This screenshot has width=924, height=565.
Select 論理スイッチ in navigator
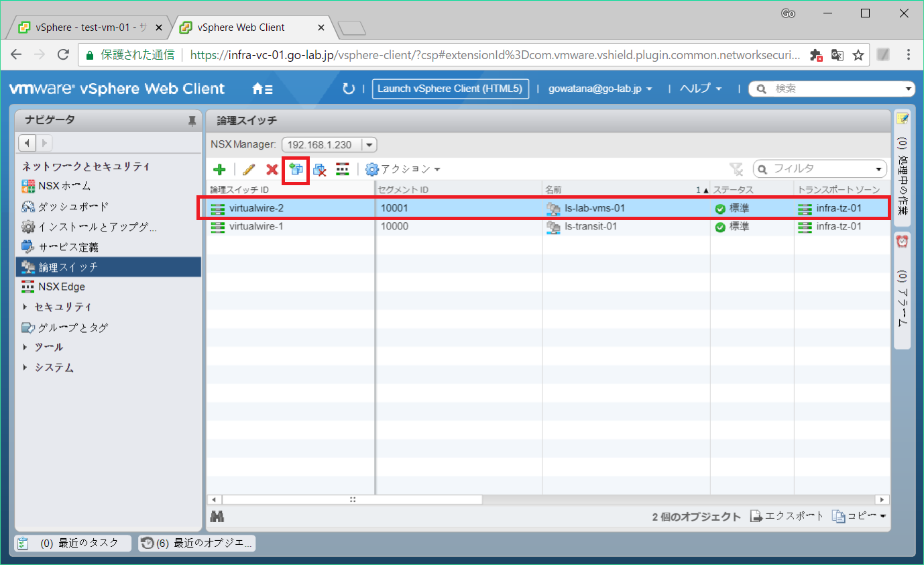tap(107, 267)
